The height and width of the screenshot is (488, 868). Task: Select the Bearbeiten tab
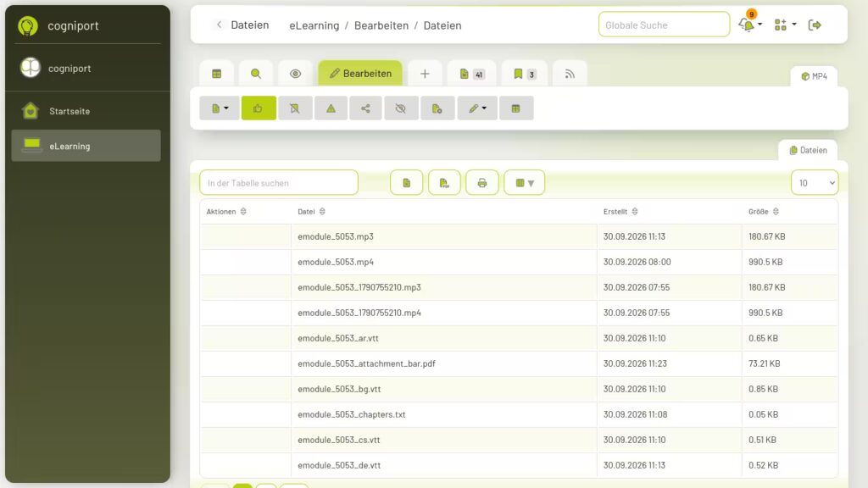[360, 74]
